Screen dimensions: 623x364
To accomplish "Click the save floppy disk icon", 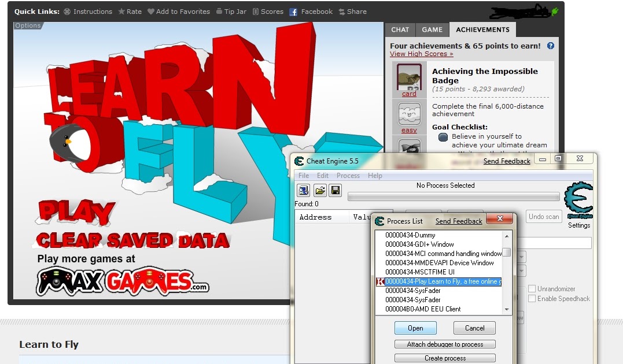I will 336,191.
